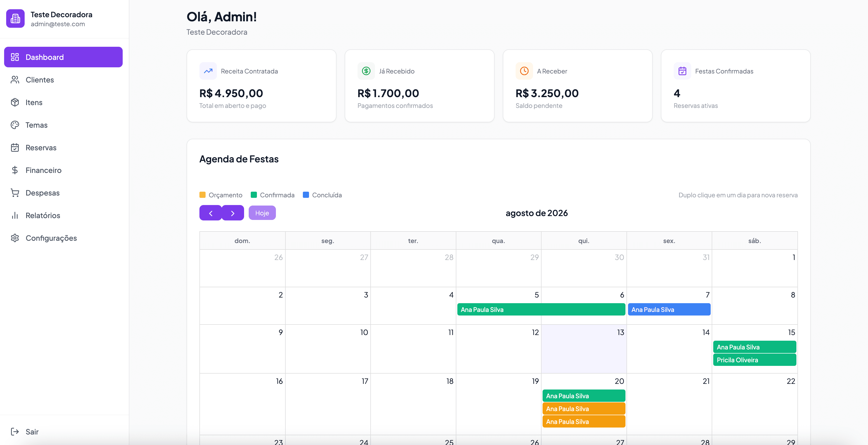Open green Ana Paula Silva event on August 20
Image resolution: width=868 pixels, height=445 pixels.
[584, 396]
